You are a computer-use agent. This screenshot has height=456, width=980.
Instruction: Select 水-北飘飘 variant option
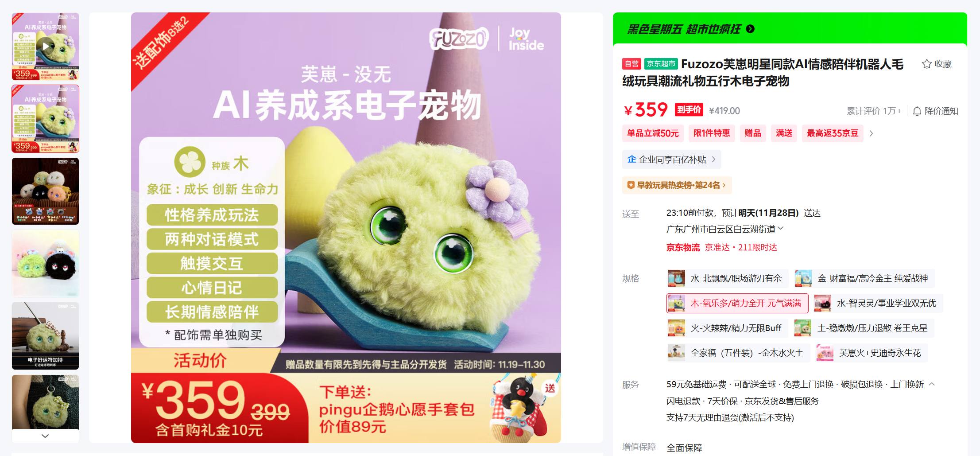tap(727, 278)
